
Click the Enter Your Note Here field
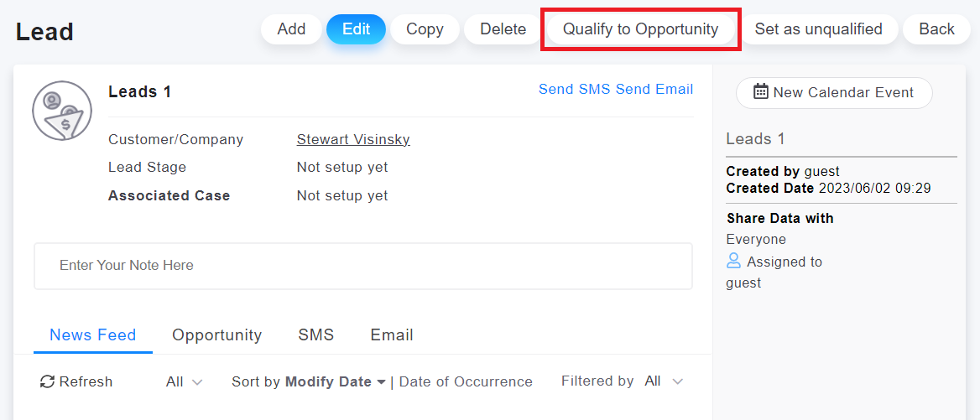[x=362, y=266]
